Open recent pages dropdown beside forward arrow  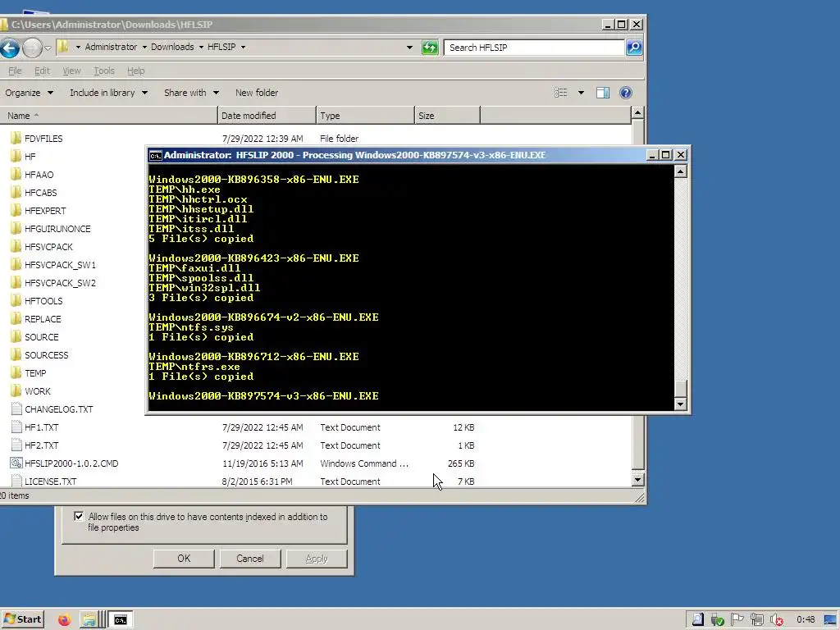point(48,48)
